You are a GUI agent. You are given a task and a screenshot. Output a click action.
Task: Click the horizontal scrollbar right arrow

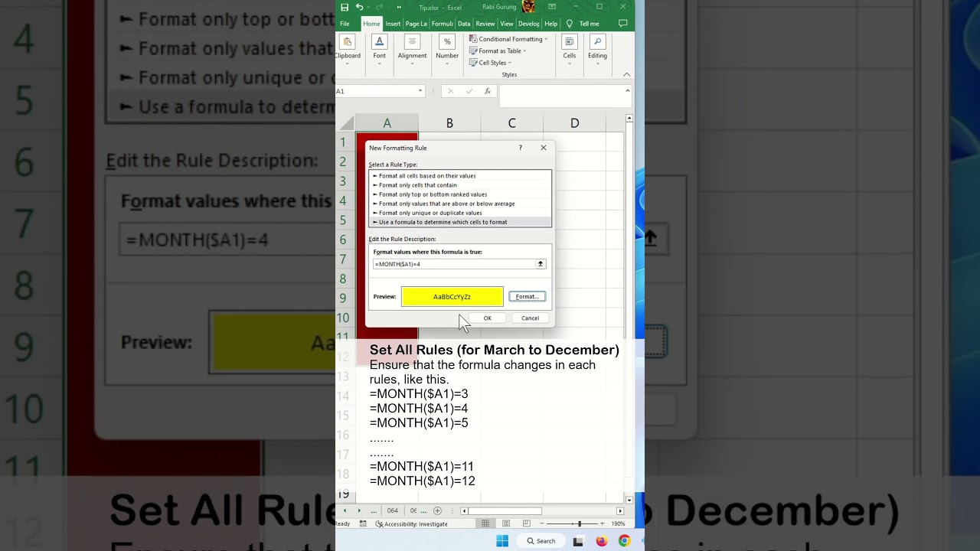620,510
